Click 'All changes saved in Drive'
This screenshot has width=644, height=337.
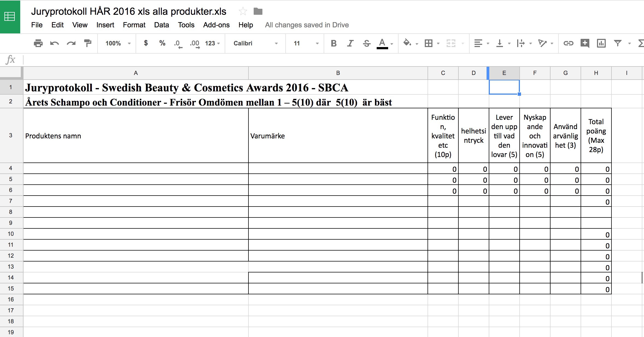pyautogui.click(x=307, y=25)
